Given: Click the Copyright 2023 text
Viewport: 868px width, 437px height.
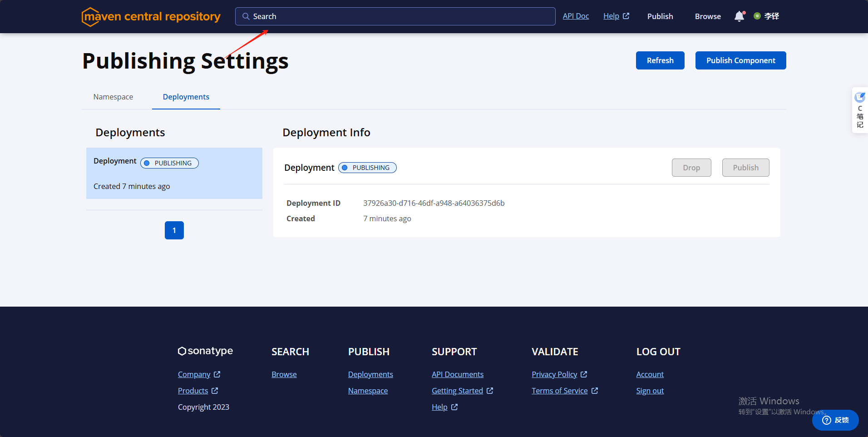Looking at the screenshot, I should pyautogui.click(x=203, y=407).
